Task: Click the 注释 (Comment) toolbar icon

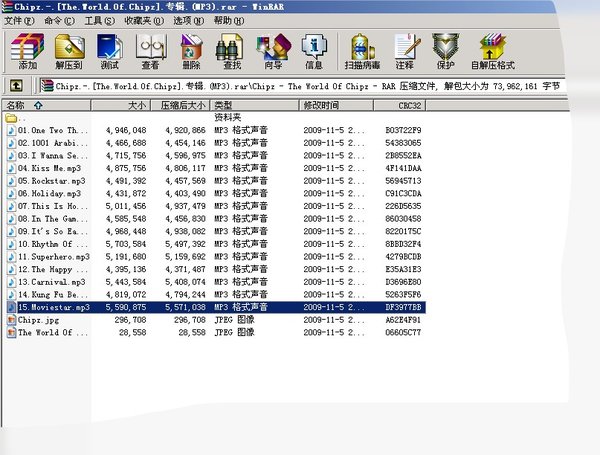Action: 406,51
